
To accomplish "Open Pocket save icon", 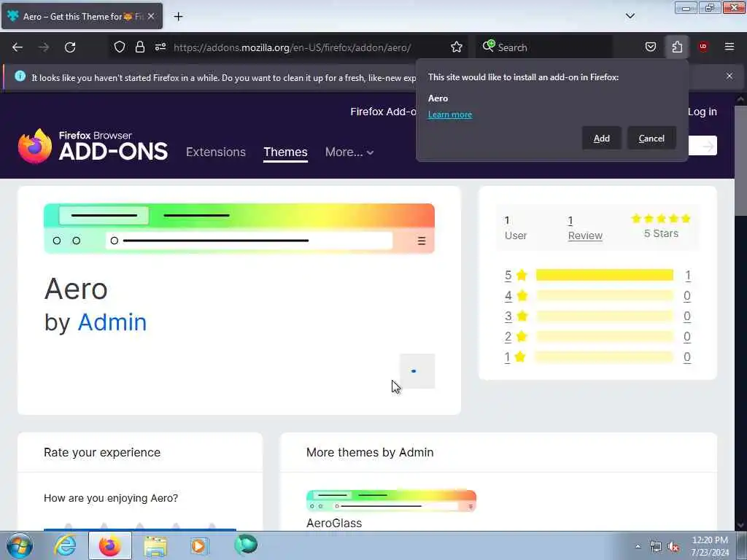I will [650, 47].
